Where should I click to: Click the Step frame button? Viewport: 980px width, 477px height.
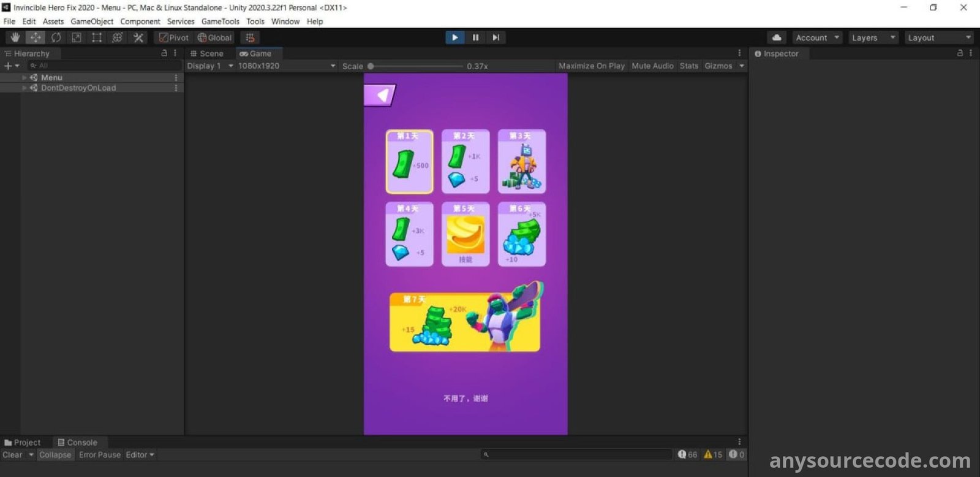coord(496,37)
